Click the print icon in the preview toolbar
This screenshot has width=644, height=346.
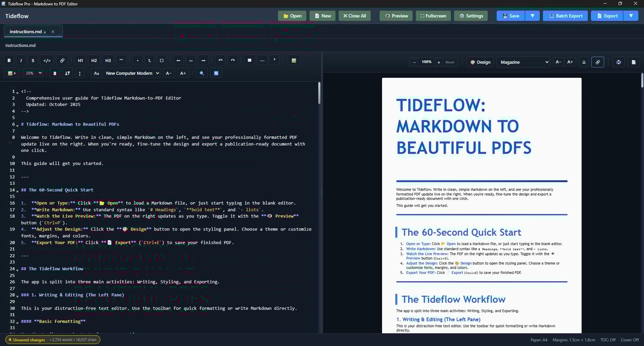[x=618, y=62]
